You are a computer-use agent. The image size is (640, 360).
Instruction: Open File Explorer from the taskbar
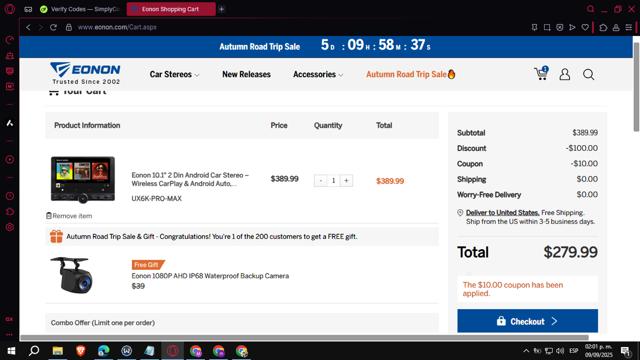58,351
